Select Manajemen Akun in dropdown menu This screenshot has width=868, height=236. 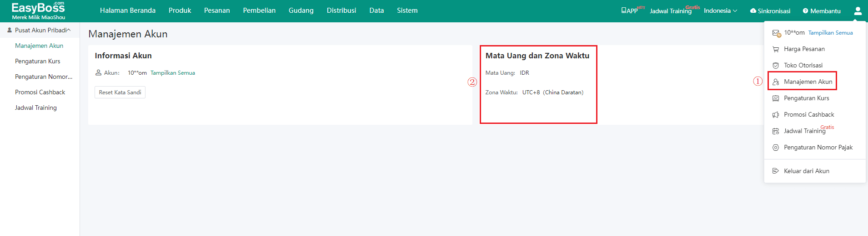point(808,82)
